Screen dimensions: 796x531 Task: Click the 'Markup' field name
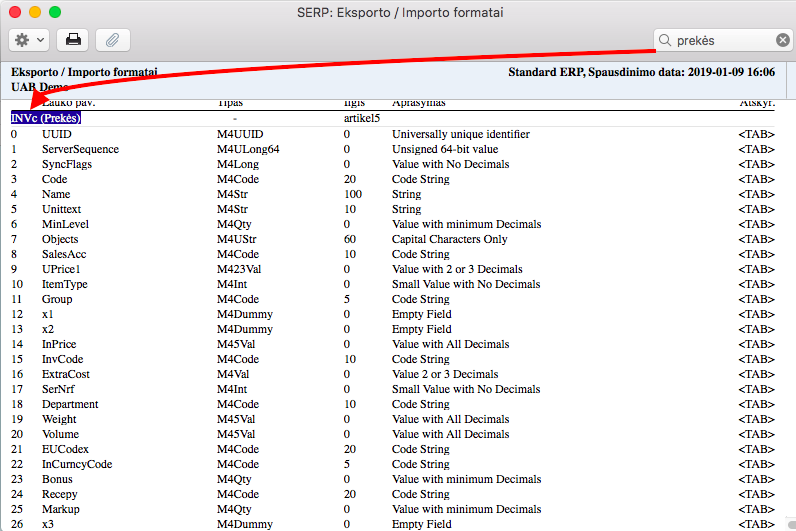60,509
